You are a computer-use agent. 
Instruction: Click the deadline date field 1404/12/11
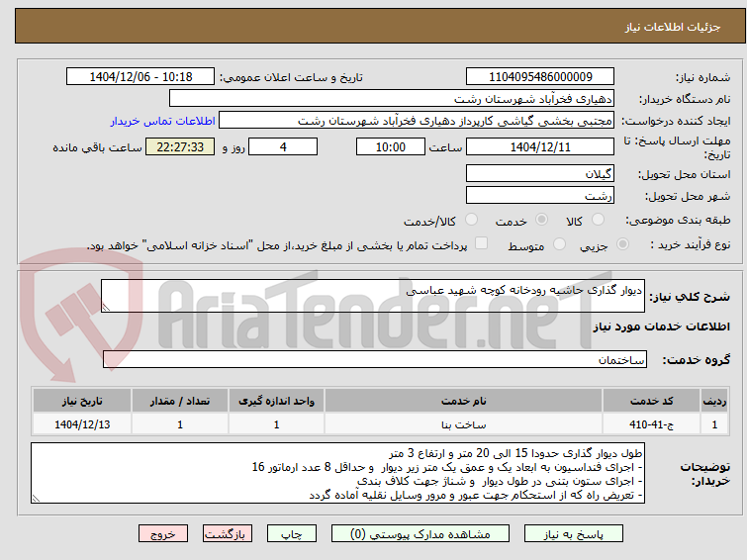(540, 146)
